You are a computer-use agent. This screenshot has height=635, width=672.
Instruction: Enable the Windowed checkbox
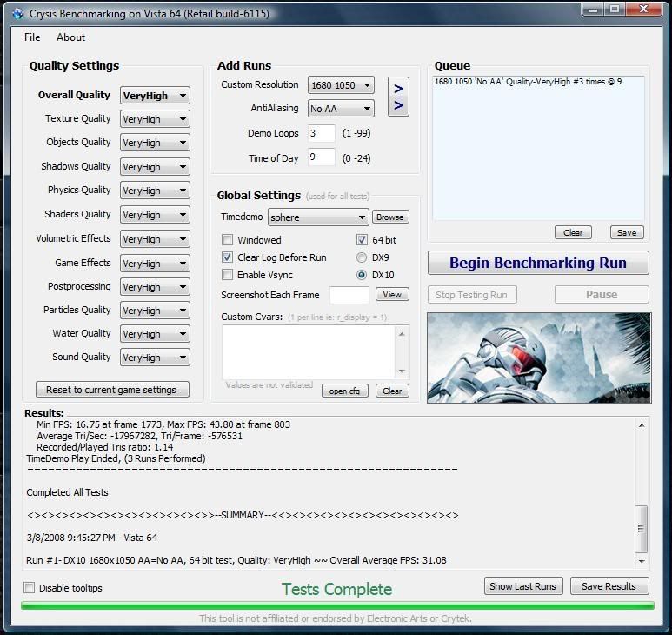tap(228, 240)
